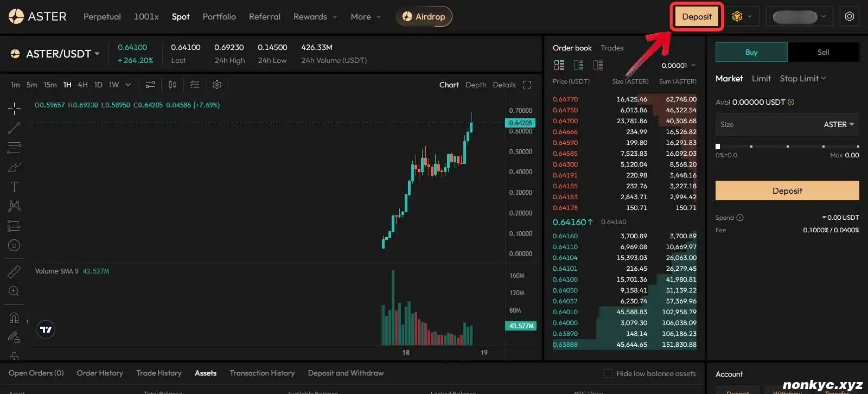Viewport: 868px width, 394px height.
Task: Select the crosshair cursor tool
Action: 14,109
